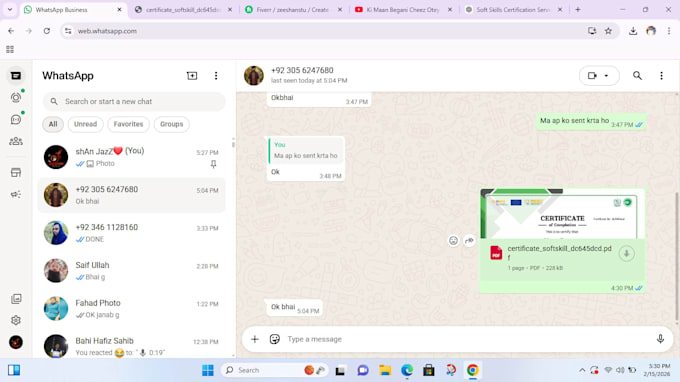
Task: Open the Status icon in the sidebar
Action: (16, 98)
